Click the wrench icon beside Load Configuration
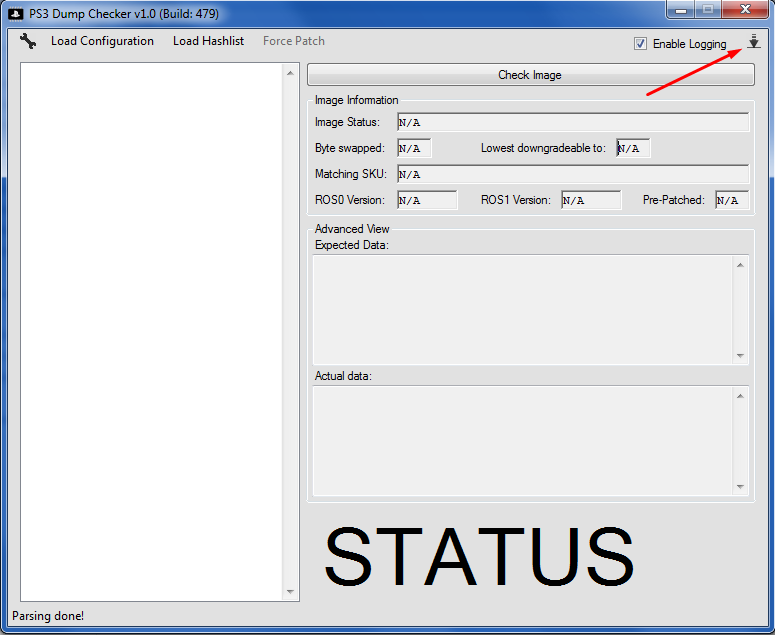This screenshot has width=775, height=635. click(28, 42)
